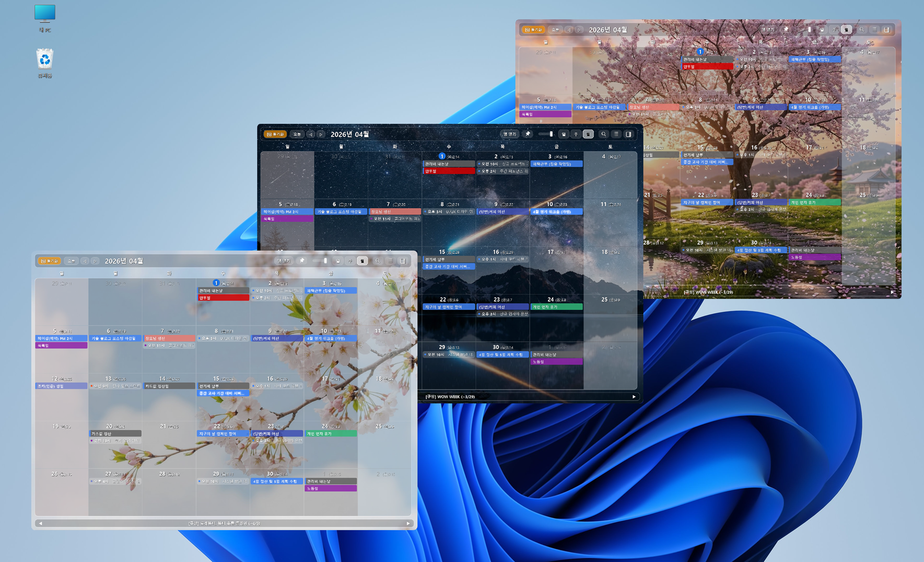The height and width of the screenshot is (562, 924).
Task: Open list view icon in starry-sky calendar
Action: [616, 134]
